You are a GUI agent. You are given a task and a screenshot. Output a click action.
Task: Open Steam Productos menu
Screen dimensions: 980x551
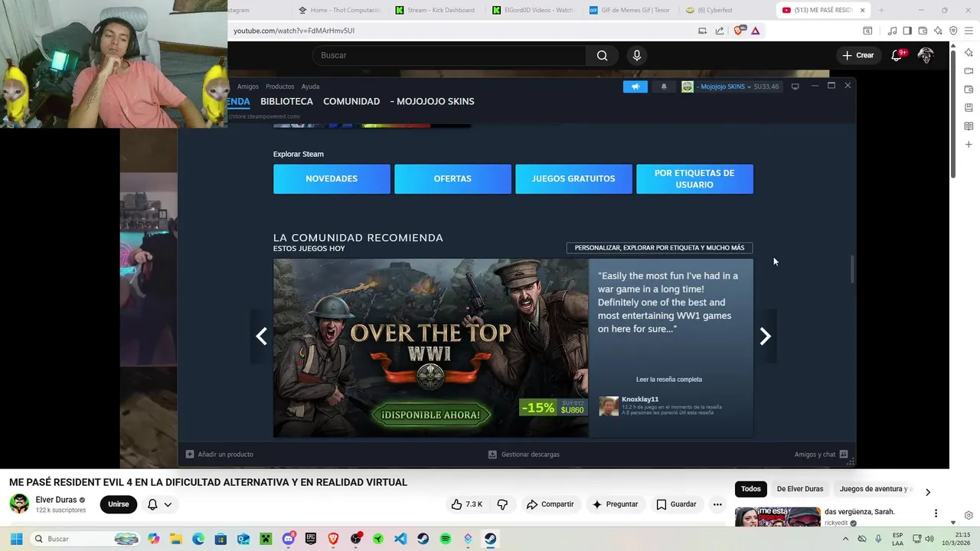pyautogui.click(x=280, y=86)
